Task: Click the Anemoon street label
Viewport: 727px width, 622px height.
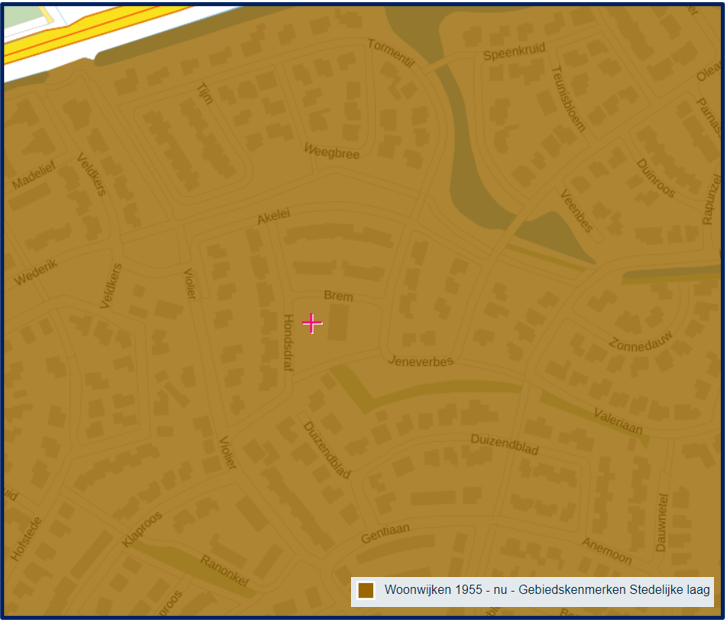Action: point(607,550)
